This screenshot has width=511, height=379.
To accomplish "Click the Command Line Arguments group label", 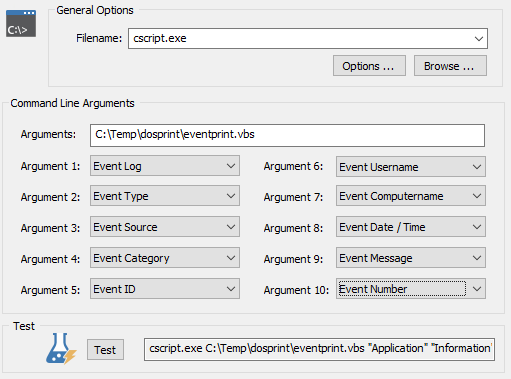I will pyautogui.click(x=72, y=103).
